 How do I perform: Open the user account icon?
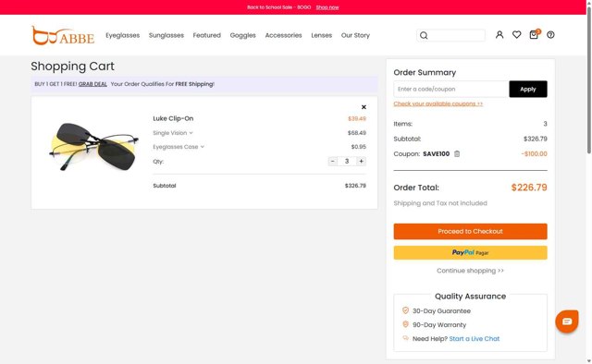499,35
